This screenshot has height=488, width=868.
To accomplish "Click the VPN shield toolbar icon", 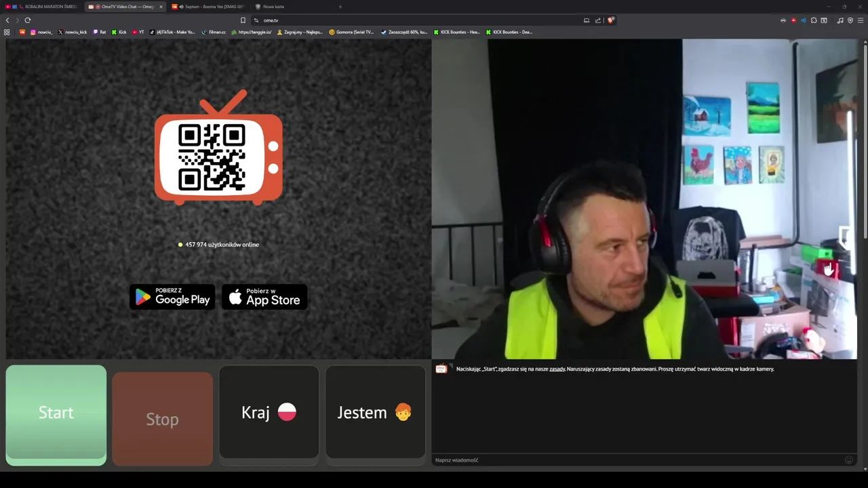I will coord(850,20).
